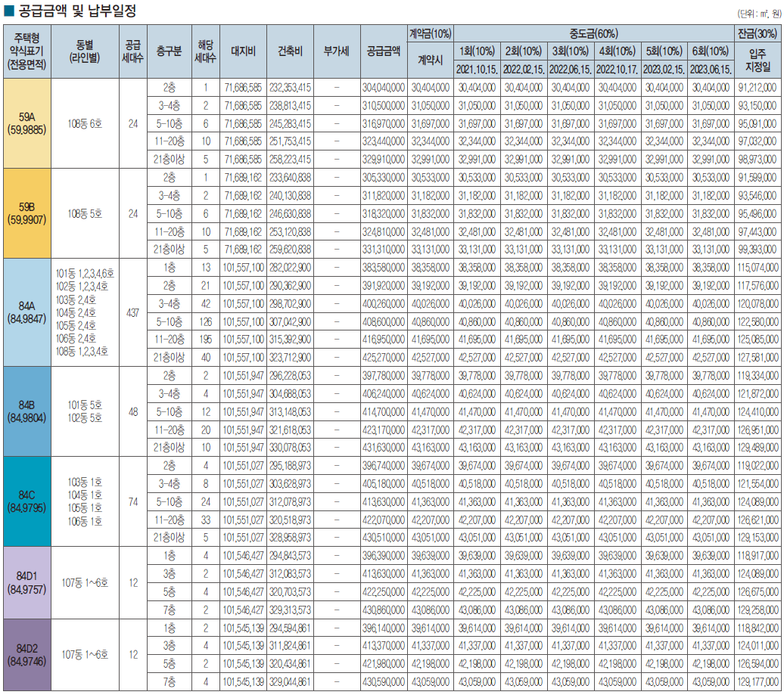This screenshot has width=784, height=698.
Task: Select supply price '304,040,000'
Action: click(384, 88)
